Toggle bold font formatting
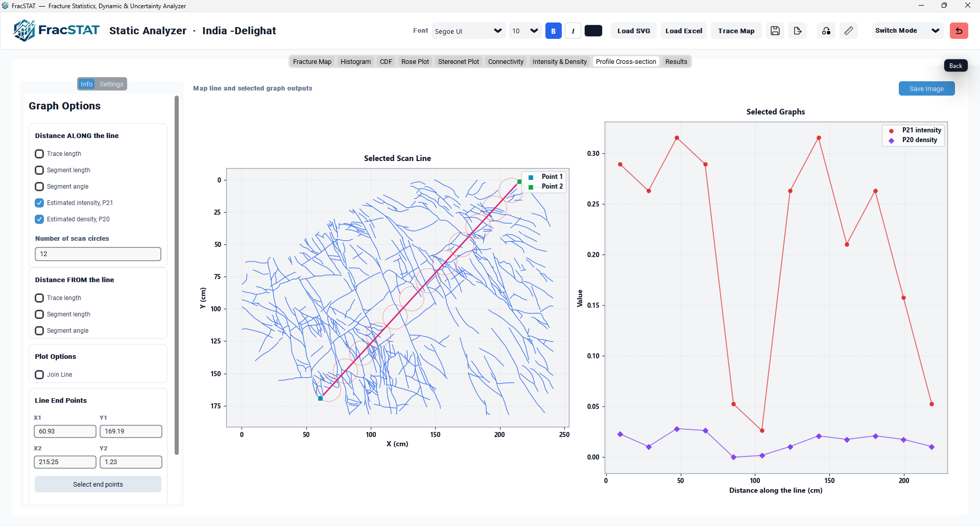 (x=554, y=31)
